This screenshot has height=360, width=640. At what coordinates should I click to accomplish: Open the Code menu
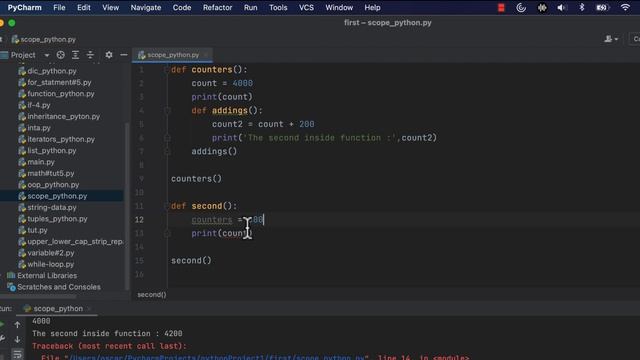[x=182, y=7]
